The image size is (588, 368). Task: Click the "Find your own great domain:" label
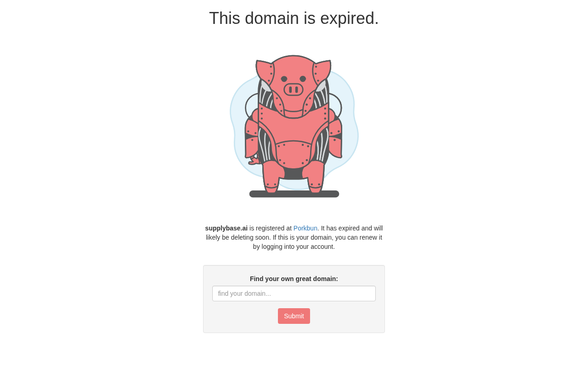coord(294,279)
